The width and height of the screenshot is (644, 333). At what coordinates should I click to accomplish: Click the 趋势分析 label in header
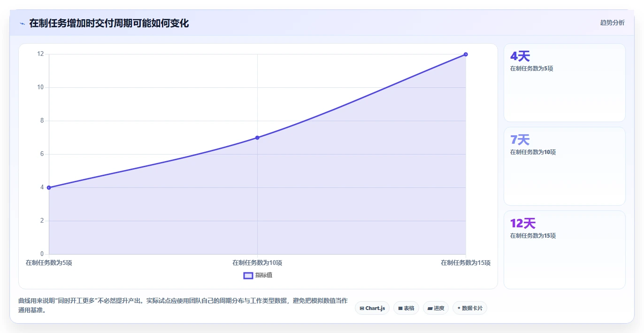(x=612, y=23)
